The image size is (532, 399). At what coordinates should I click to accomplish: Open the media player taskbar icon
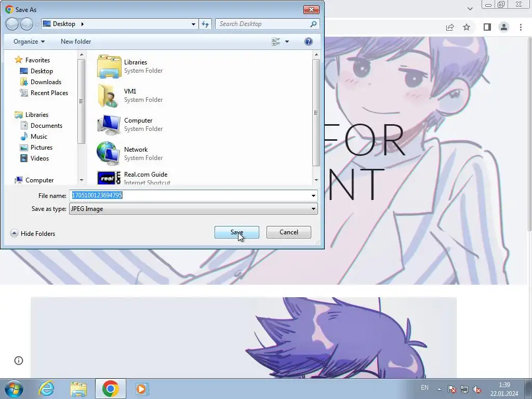(141, 389)
